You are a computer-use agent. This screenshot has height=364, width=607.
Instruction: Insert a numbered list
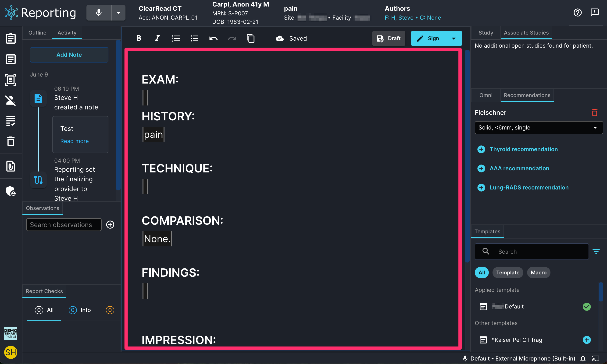coord(176,38)
